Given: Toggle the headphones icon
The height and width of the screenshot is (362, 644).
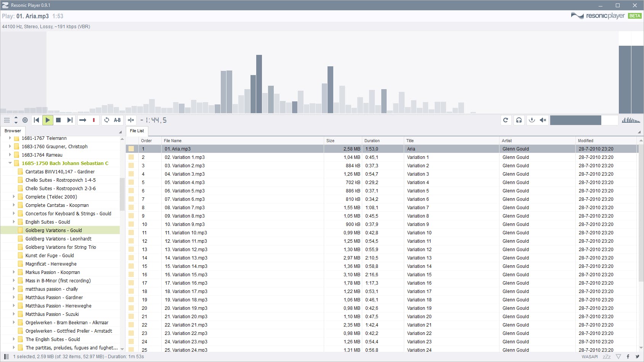Looking at the screenshot, I should click(x=519, y=120).
